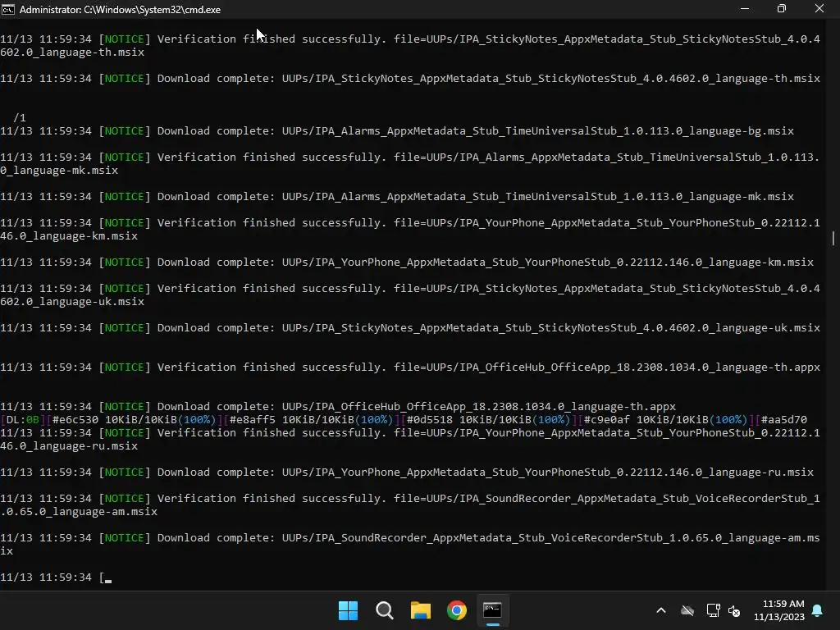840x630 pixels.
Task: Click the console vertical scrollbar thumb
Action: click(x=833, y=238)
